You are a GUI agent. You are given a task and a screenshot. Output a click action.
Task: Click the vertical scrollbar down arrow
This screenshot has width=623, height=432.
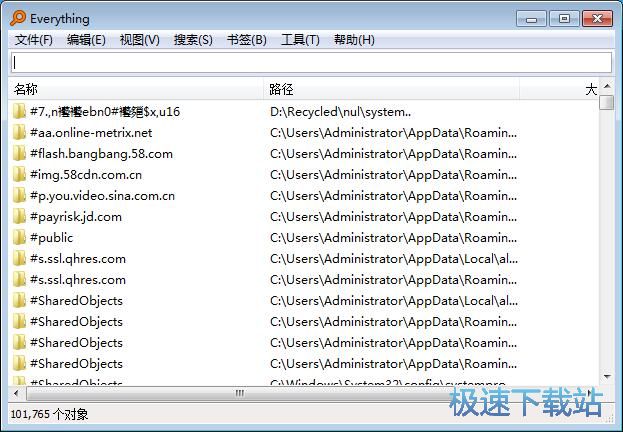click(607, 376)
